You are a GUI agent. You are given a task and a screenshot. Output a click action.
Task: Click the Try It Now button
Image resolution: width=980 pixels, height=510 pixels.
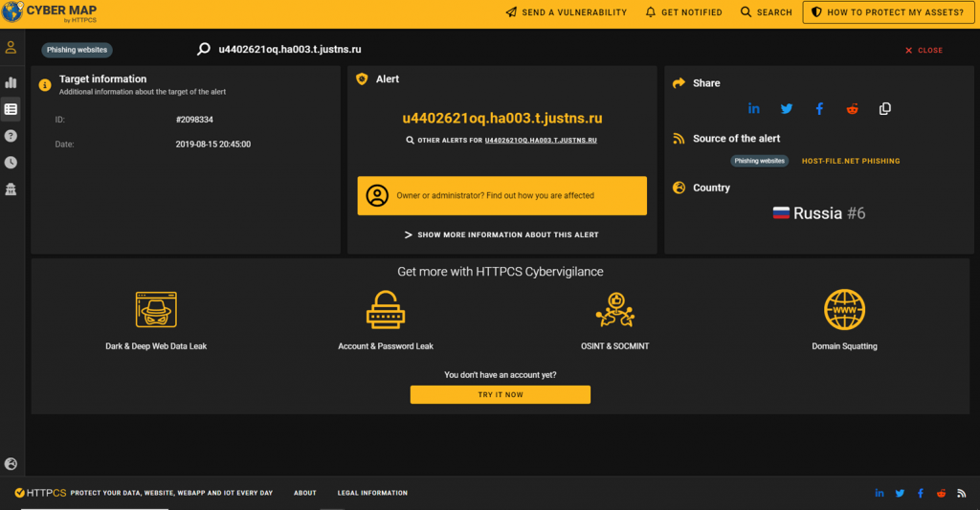(x=500, y=394)
